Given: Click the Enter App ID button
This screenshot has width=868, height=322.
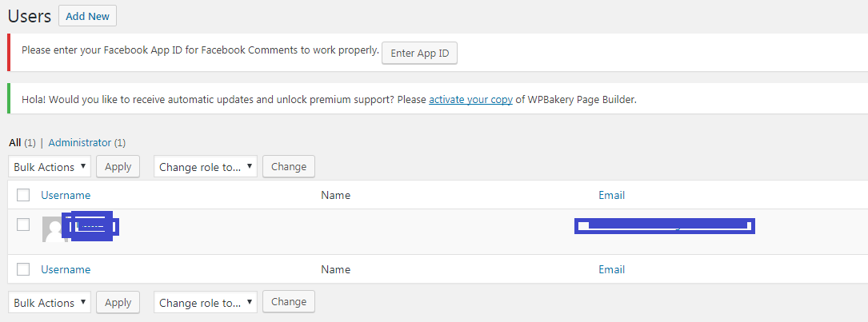Looking at the screenshot, I should [420, 54].
